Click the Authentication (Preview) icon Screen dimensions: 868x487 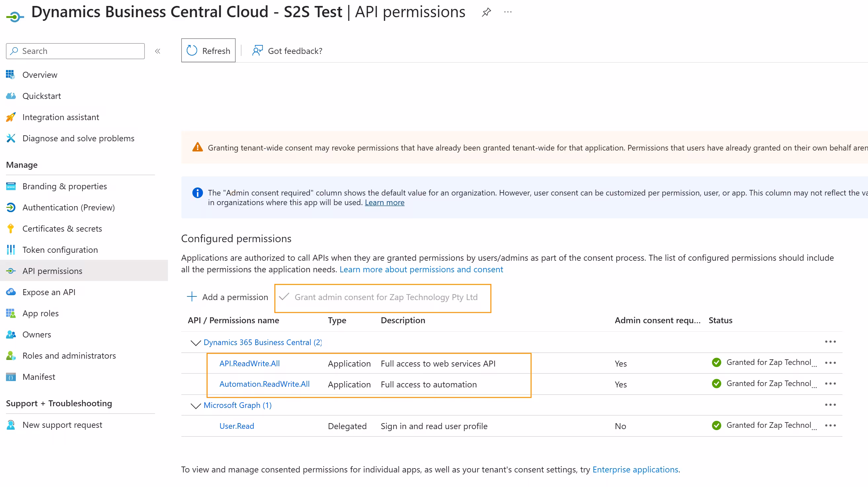click(11, 207)
